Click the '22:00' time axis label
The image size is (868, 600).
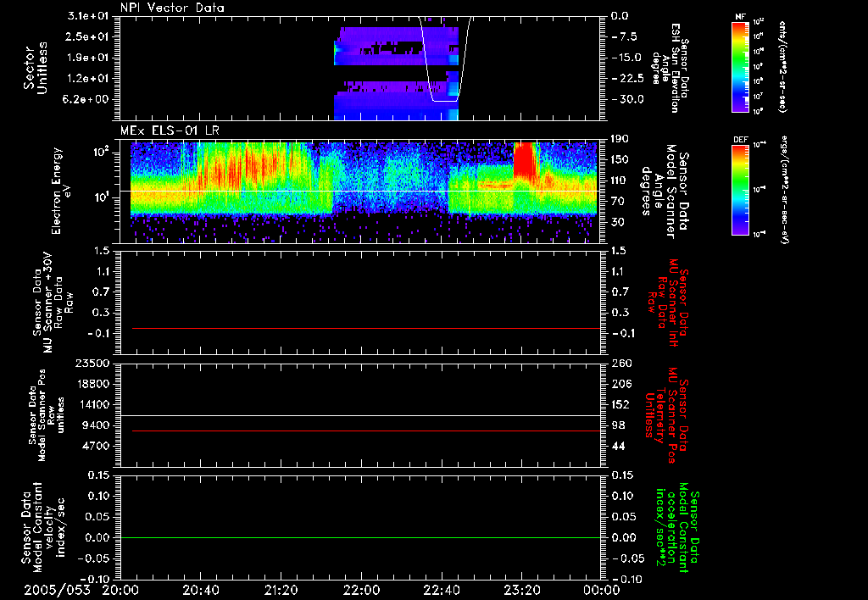tap(361, 591)
